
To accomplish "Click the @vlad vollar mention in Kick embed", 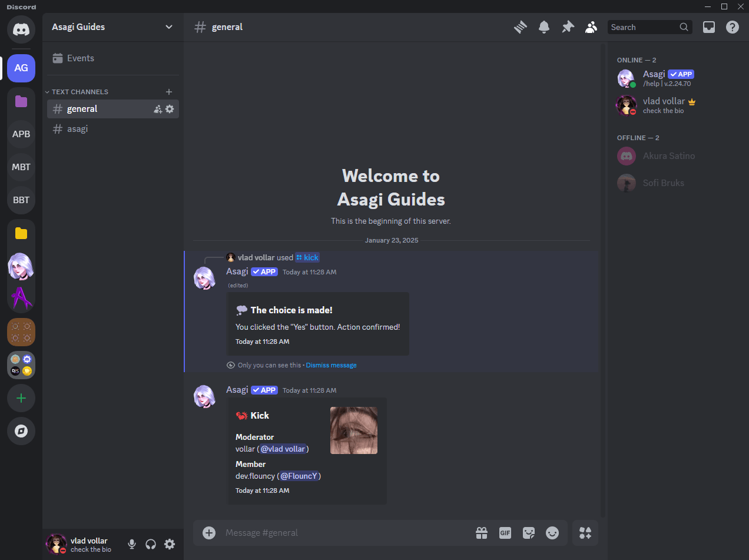I will (x=283, y=449).
